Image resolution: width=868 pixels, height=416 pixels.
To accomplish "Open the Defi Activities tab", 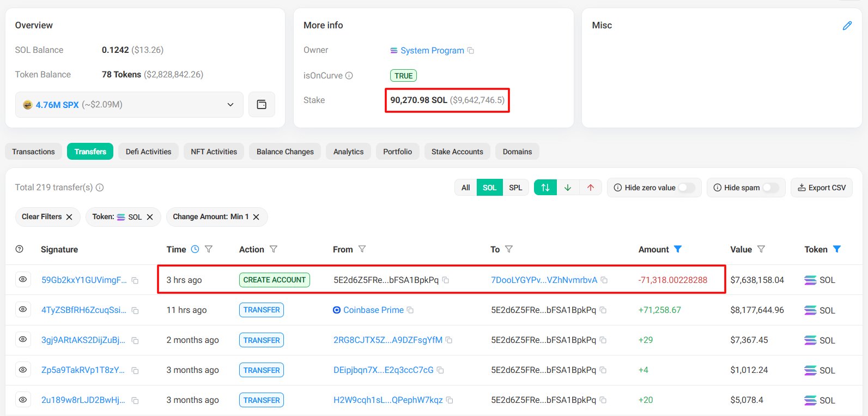I will tap(148, 152).
